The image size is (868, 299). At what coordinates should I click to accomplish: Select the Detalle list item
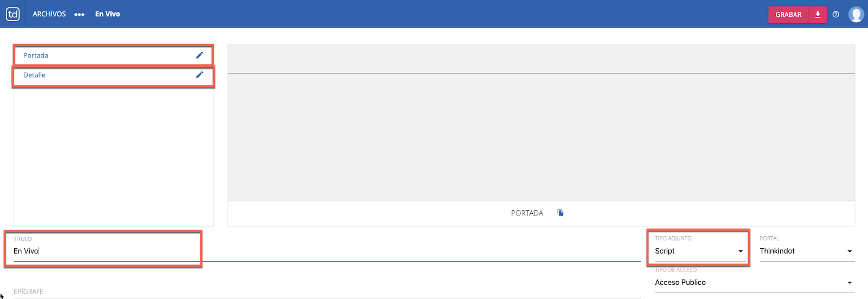[x=34, y=75]
